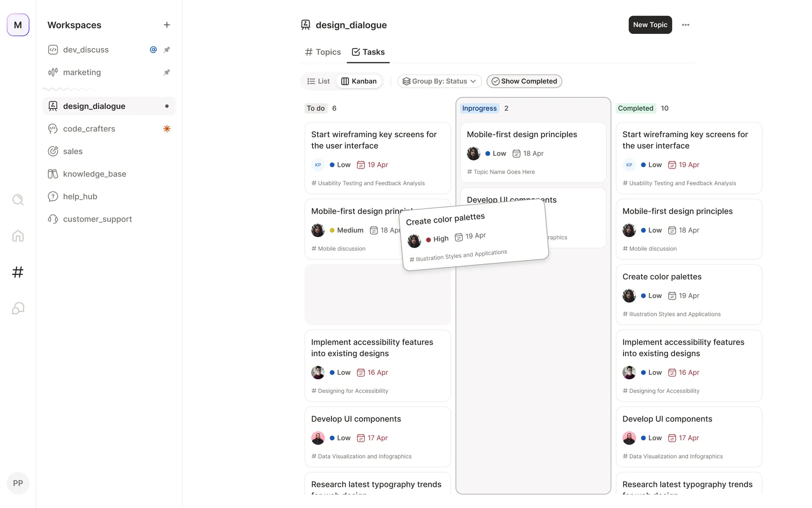Click Topic Name Goes Here tag
Image resolution: width=812 pixels, height=508 pixels.
[501, 172]
